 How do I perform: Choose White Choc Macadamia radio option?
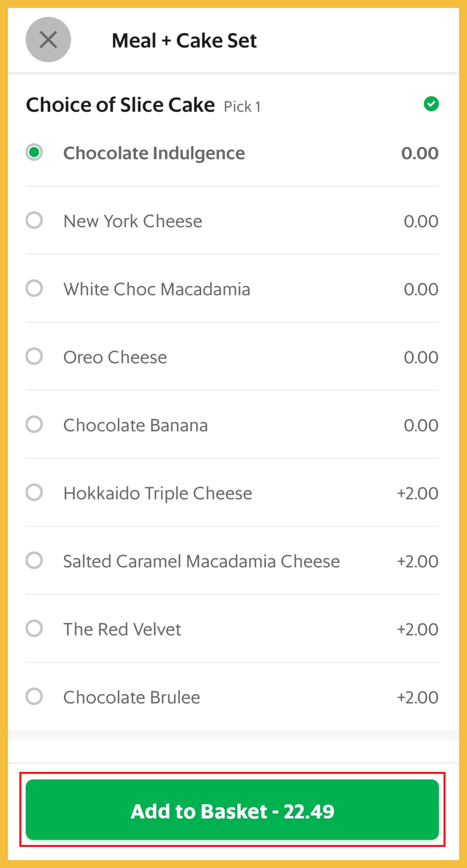tap(34, 288)
